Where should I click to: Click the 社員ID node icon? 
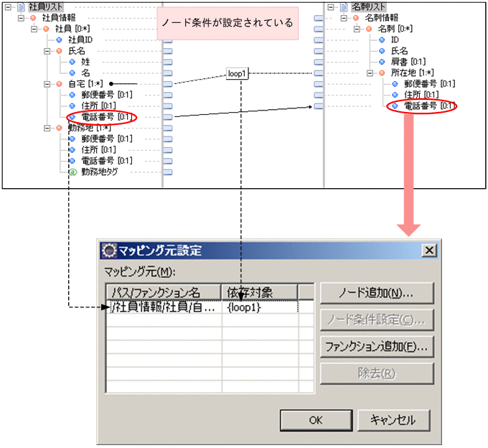59,40
